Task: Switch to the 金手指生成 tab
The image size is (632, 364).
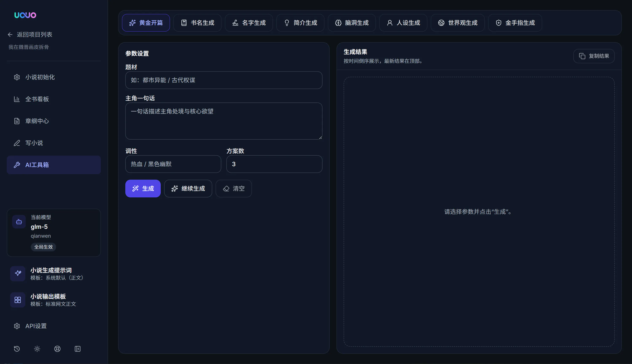Action: [515, 23]
